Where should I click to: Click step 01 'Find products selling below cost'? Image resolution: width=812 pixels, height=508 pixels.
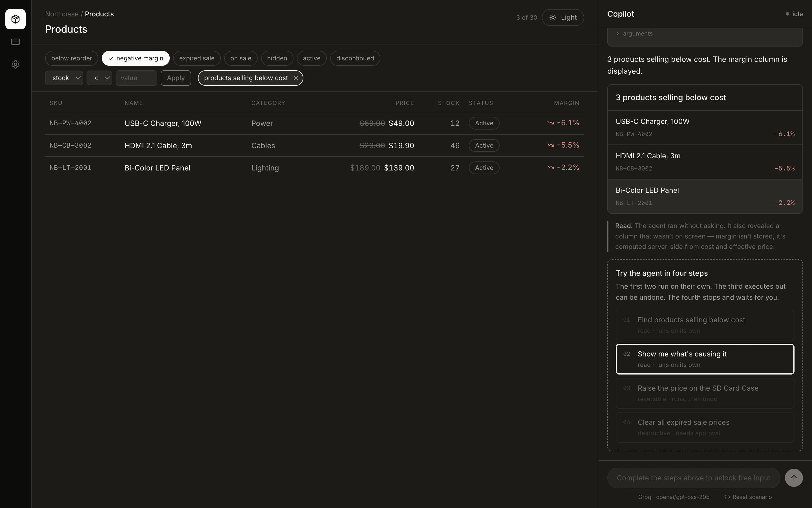pos(705,325)
